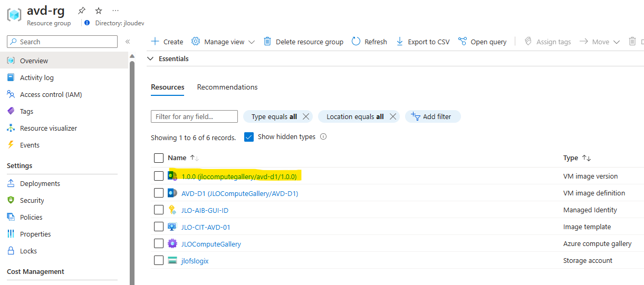Image resolution: width=644 pixels, height=285 pixels.
Task: Remove the Location equals all filter
Action: pyautogui.click(x=392, y=116)
